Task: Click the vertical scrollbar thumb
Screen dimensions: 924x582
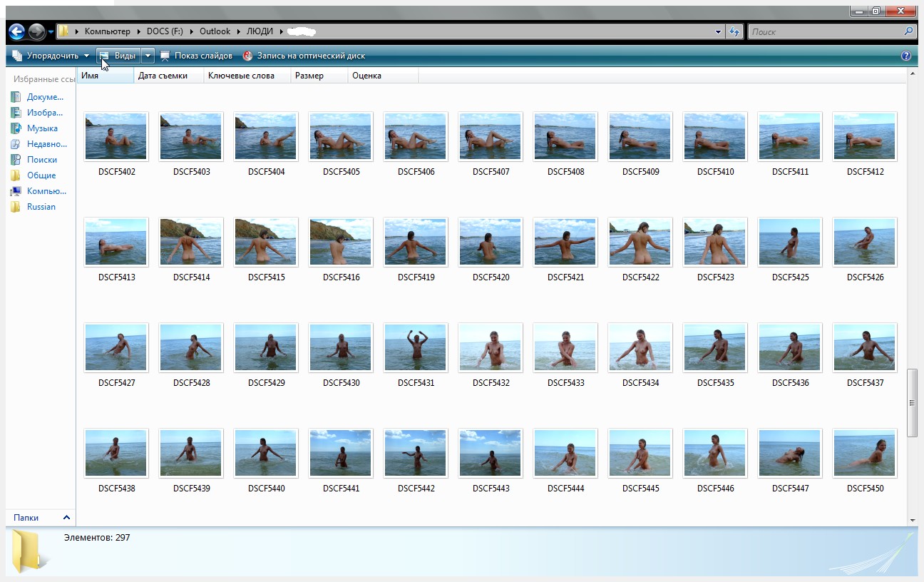Action: click(912, 402)
